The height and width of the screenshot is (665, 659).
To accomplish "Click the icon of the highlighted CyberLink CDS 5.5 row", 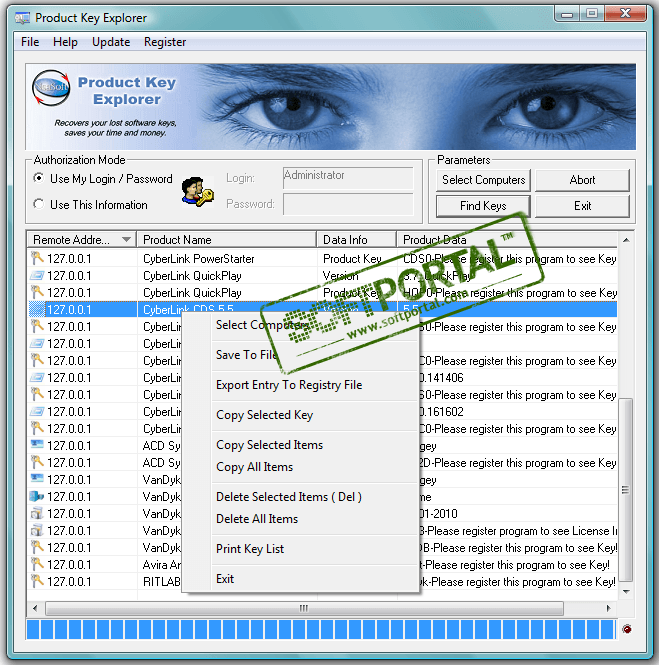I will pos(37,310).
